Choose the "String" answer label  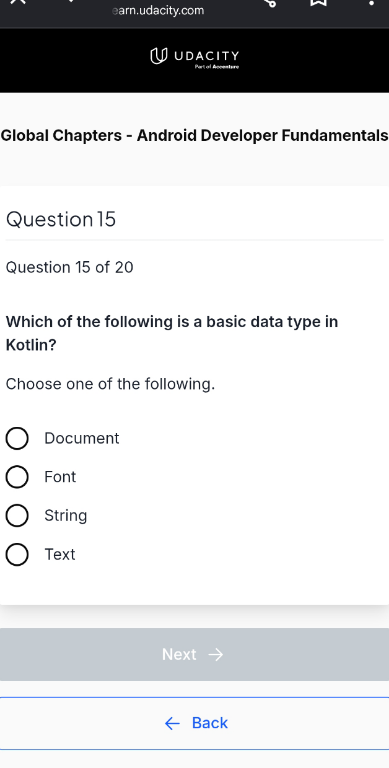[x=66, y=516]
